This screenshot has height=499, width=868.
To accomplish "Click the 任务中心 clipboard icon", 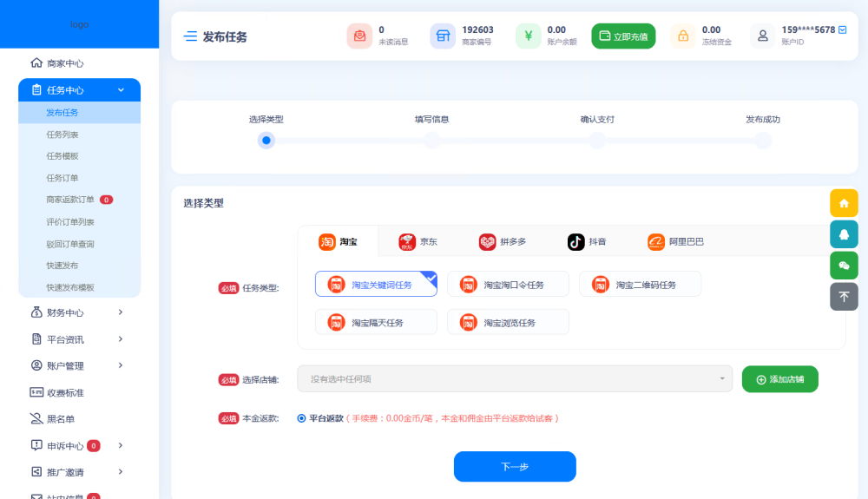I will pos(36,89).
